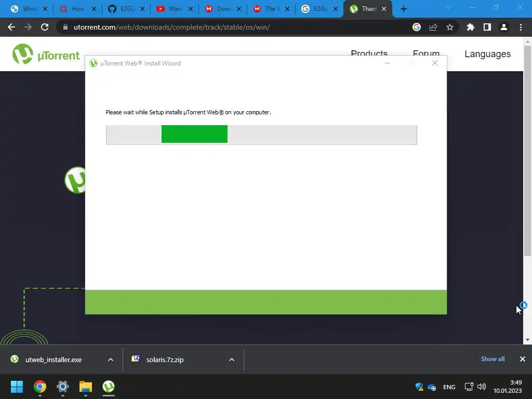Click the browser forward arrow
Image resolution: width=532 pixels, height=399 pixels.
point(28,27)
